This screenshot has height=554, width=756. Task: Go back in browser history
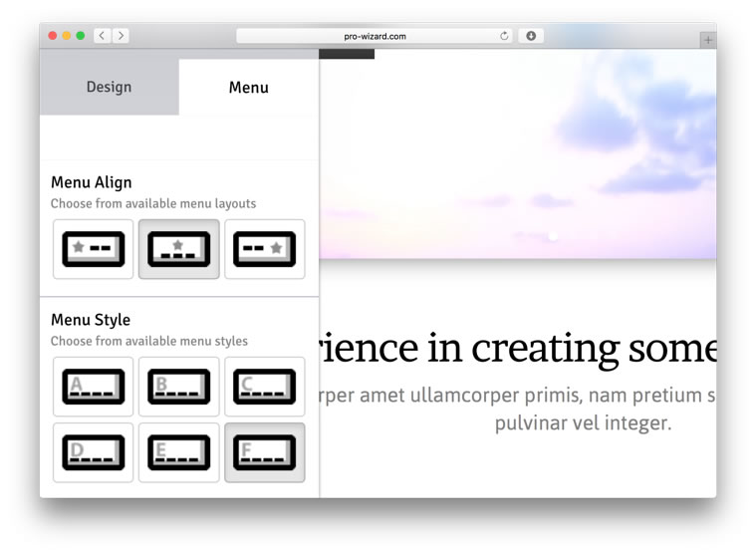pyautogui.click(x=102, y=36)
